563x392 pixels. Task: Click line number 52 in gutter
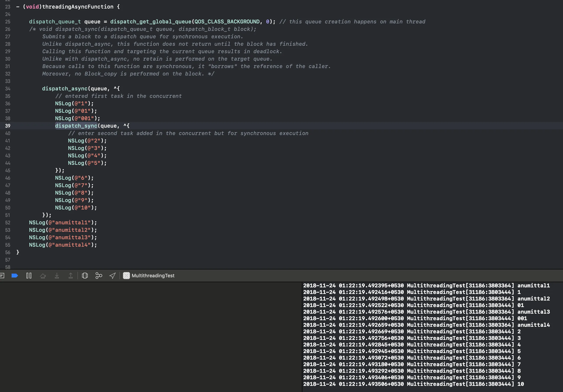coord(8,223)
